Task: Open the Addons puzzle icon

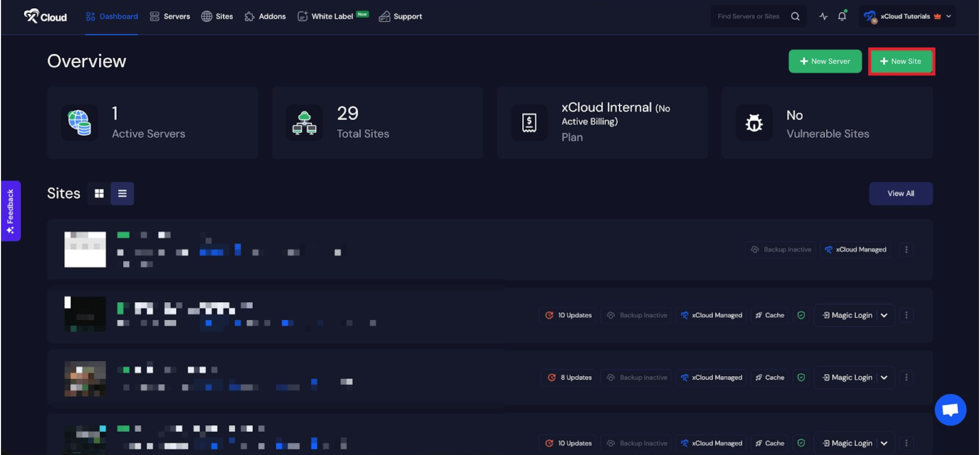Action: pyautogui.click(x=248, y=16)
